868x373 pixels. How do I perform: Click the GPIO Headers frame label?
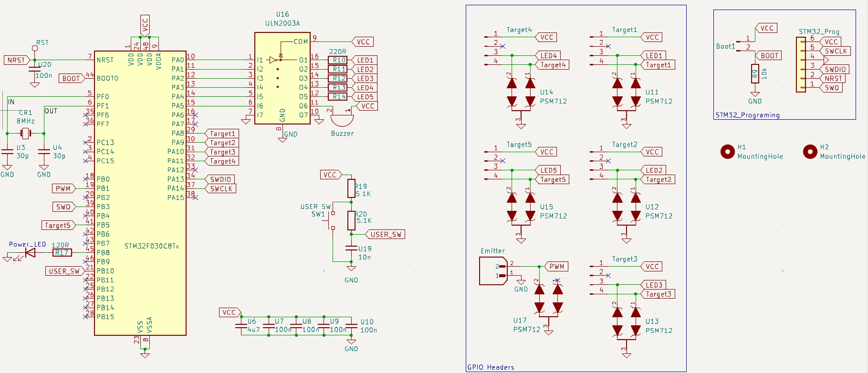click(491, 367)
